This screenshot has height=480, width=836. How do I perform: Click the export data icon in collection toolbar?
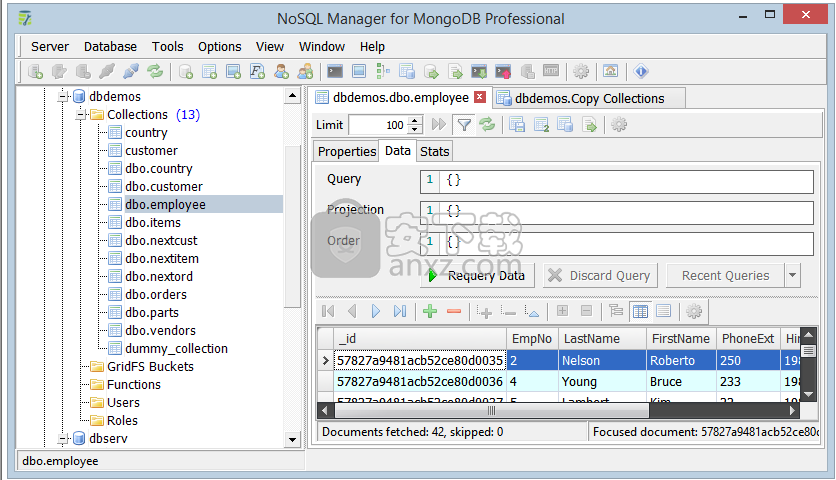(589, 125)
